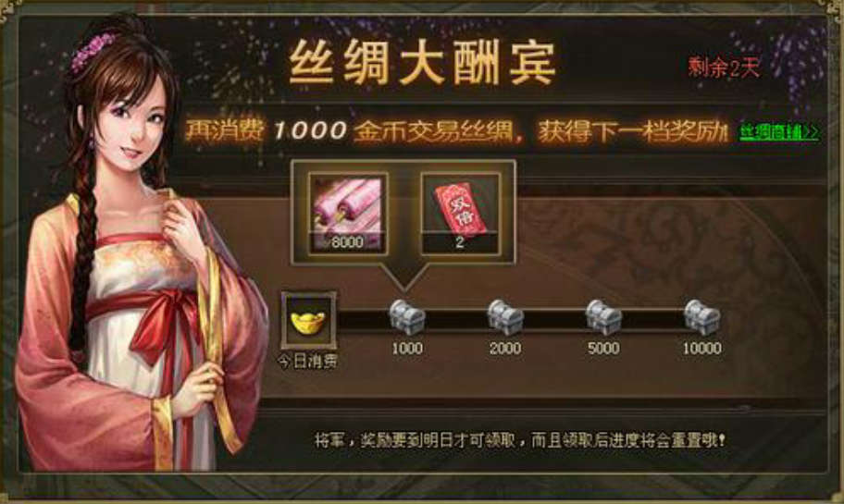Click the 丝绸大酬宾 event title

coord(422,62)
